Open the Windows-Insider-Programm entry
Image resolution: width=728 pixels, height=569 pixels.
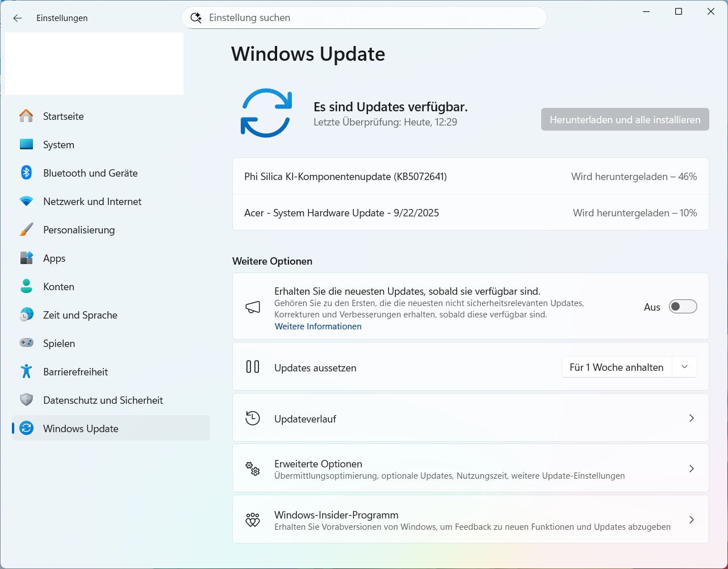point(471,520)
